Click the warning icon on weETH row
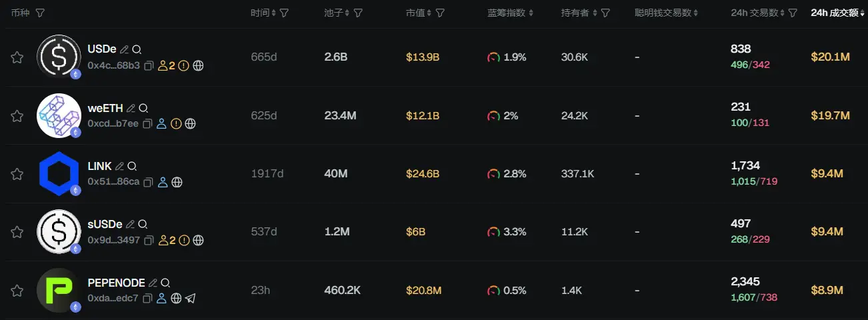 [176, 123]
